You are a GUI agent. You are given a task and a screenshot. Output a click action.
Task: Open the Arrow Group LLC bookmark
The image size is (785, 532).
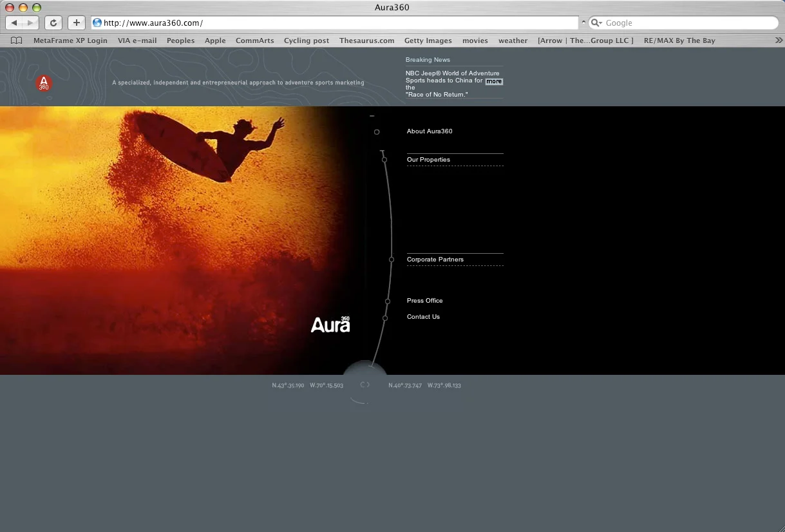pos(585,41)
